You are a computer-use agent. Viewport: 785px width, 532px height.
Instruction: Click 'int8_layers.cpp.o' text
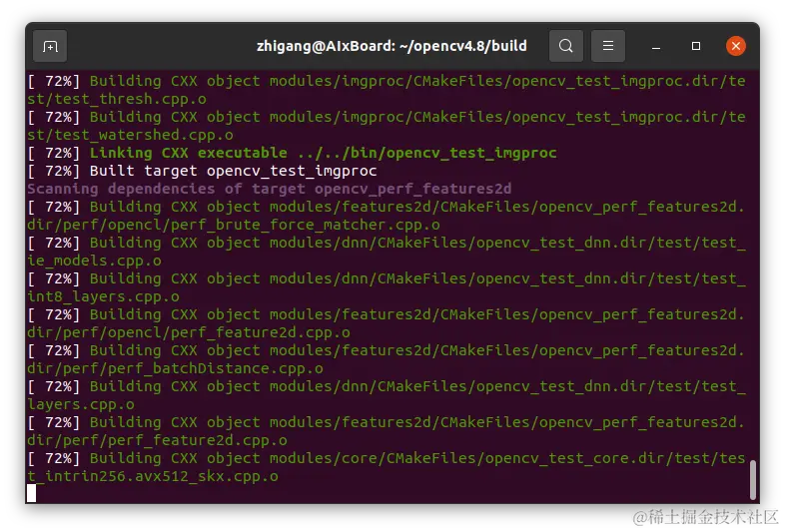click(103, 297)
